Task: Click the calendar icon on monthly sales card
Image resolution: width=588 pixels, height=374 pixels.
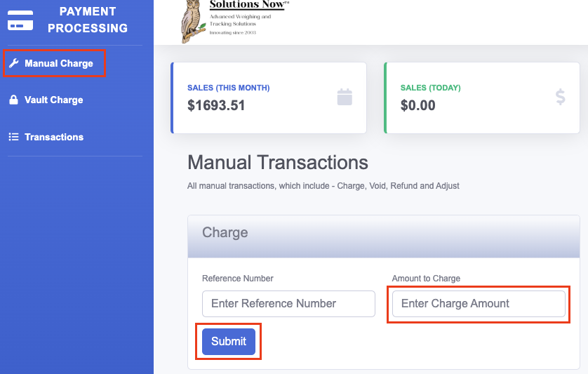Action: point(345,97)
